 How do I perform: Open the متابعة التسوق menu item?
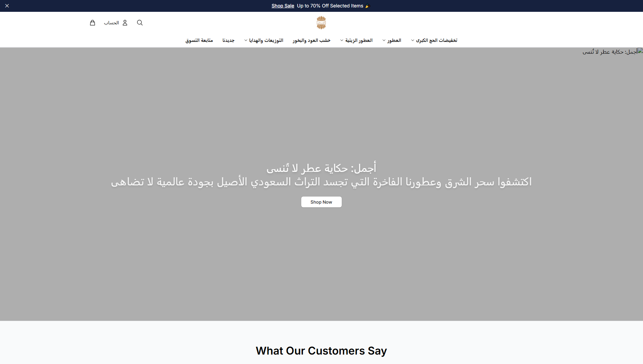(199, 40)
